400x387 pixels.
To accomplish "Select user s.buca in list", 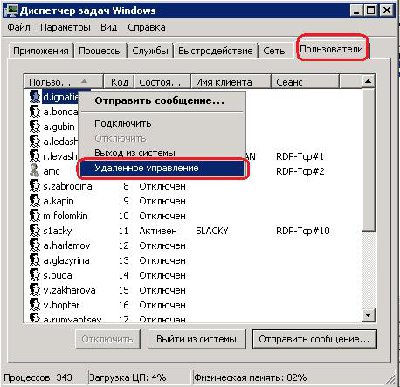I will click(x=58, y=275).
